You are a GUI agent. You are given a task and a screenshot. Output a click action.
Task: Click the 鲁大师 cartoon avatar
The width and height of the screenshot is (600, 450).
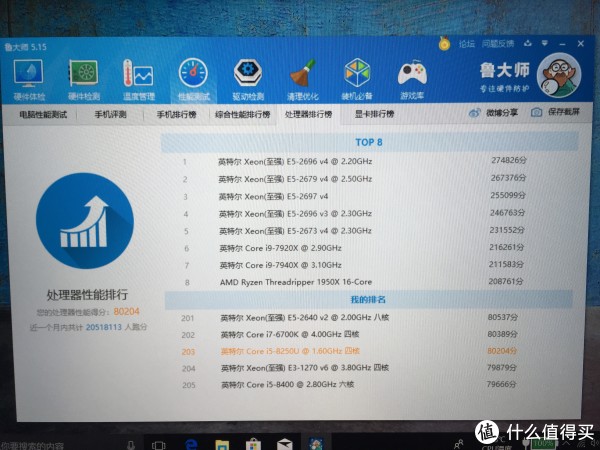tap(559, 75)
